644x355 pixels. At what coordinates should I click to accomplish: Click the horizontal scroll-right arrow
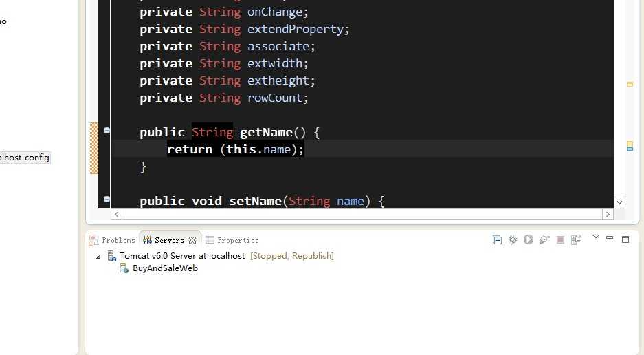[608, 214]
